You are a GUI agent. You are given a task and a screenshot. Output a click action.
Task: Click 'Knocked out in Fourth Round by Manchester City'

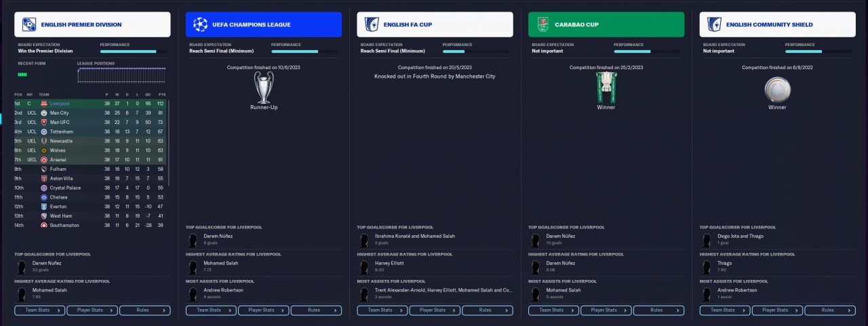tap(435, 77)
